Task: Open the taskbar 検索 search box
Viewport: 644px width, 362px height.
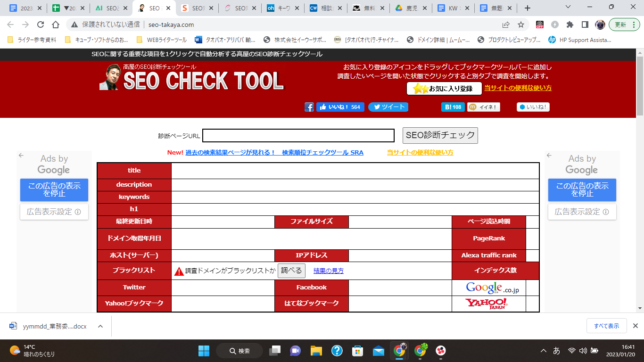Action: click(x=239, y=351)
